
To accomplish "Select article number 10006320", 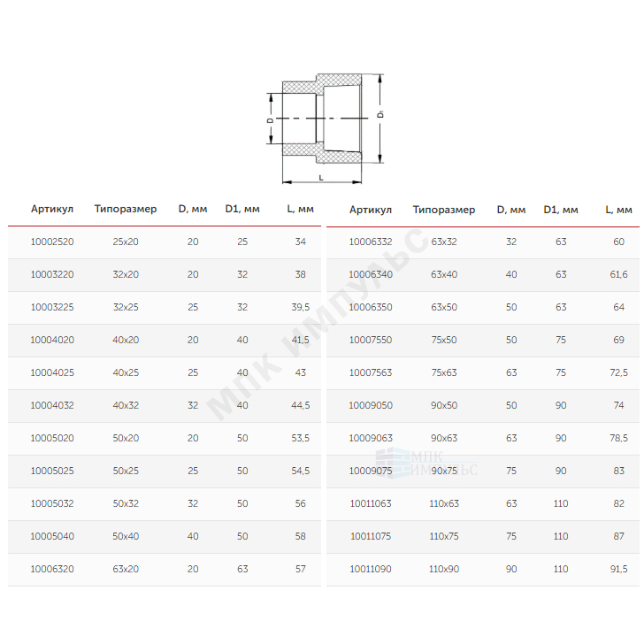I will point(52,570).
